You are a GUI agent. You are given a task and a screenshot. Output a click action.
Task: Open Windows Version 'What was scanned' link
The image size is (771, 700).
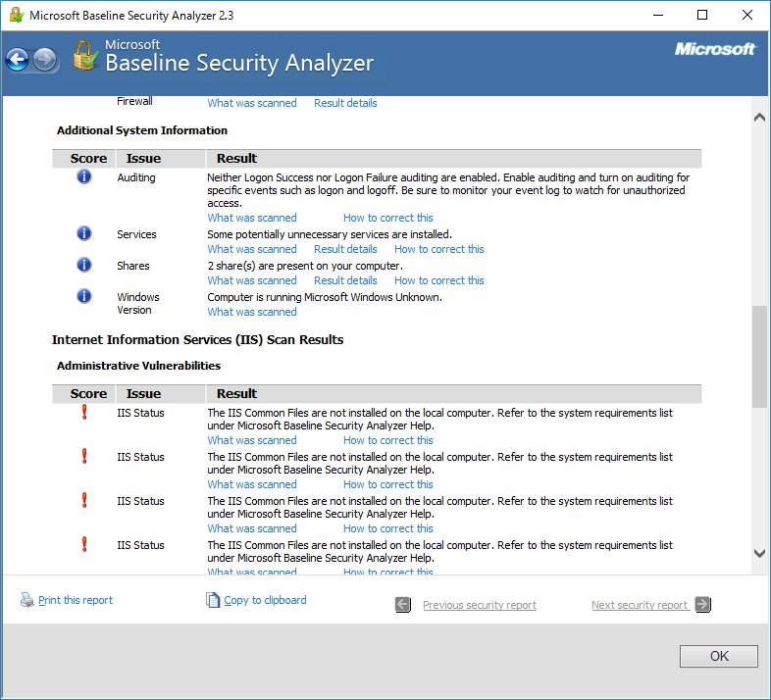pos(252,312)
